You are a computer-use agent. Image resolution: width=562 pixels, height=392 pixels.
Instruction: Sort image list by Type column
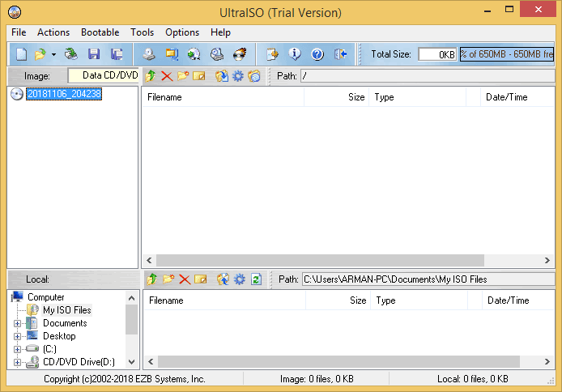[418, 97]
